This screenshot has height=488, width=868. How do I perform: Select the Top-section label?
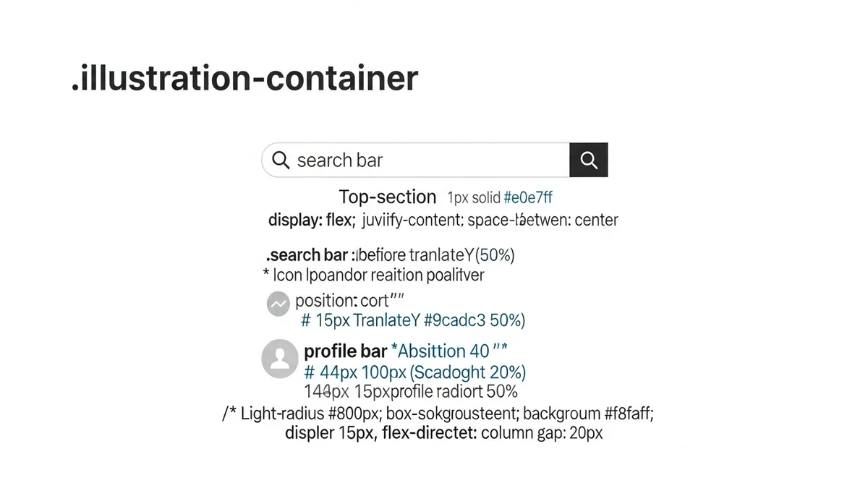click(x=388, y=197)
